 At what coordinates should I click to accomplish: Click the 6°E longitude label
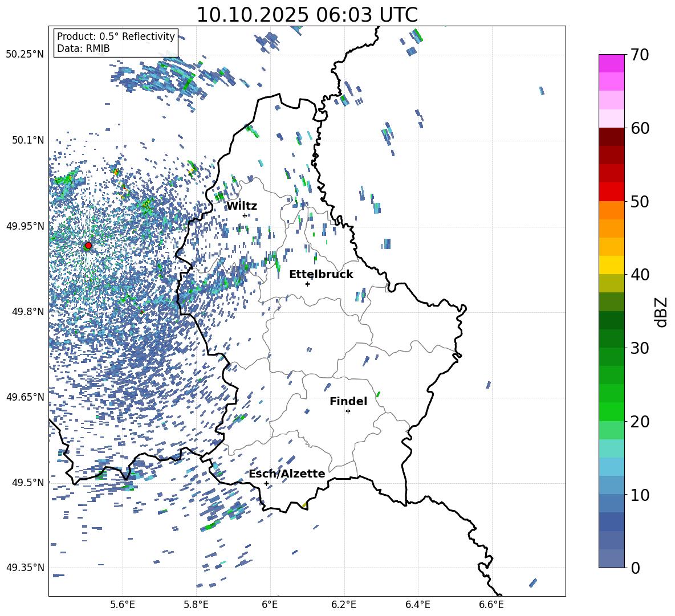point(270,605)
